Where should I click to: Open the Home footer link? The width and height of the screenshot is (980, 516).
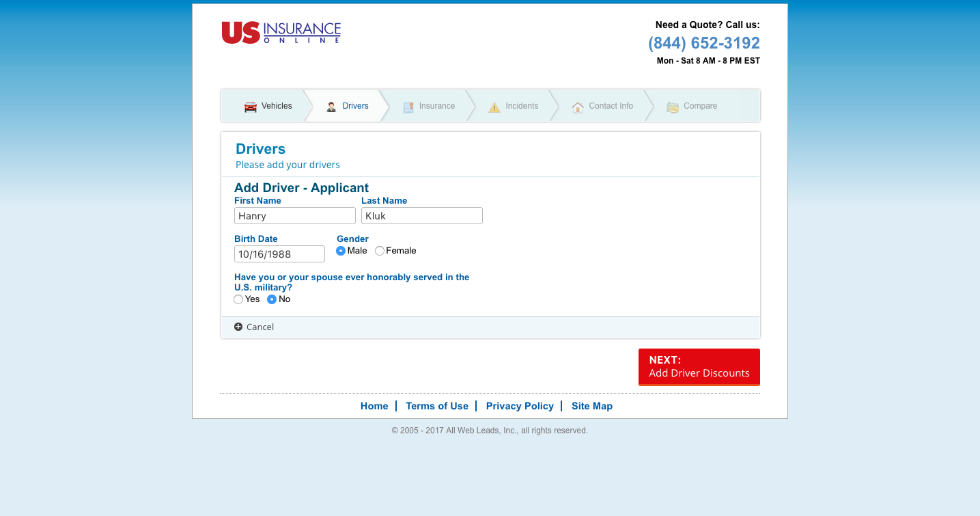click(x=374, y=406)
